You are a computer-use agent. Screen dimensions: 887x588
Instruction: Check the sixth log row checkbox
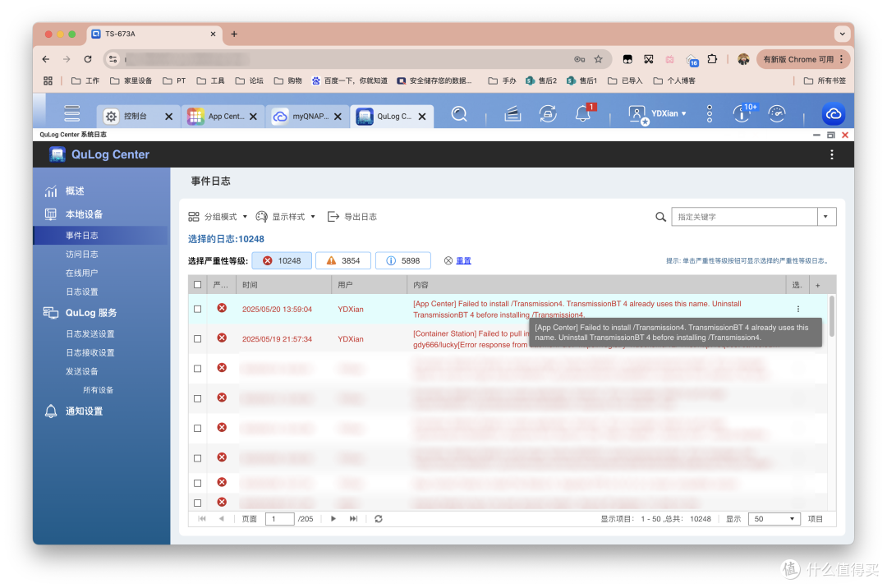[197, 458]
